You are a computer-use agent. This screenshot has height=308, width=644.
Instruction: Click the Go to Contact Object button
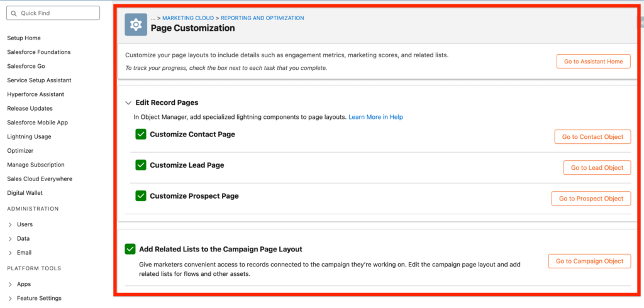pyautogui.click(x=592, y=137)
